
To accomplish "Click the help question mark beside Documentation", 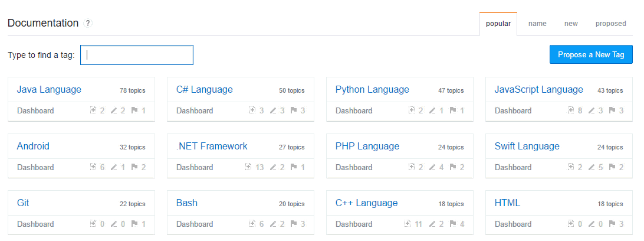I will click(x=88, y=24).
